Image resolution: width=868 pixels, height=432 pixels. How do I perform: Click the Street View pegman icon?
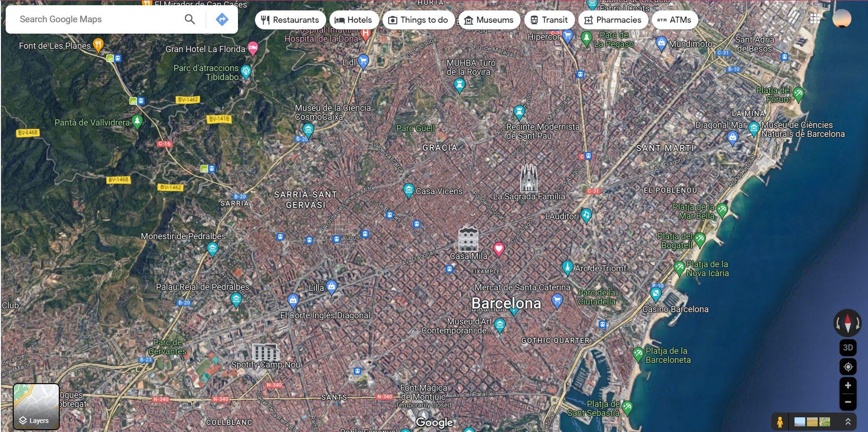coord(781,421)
